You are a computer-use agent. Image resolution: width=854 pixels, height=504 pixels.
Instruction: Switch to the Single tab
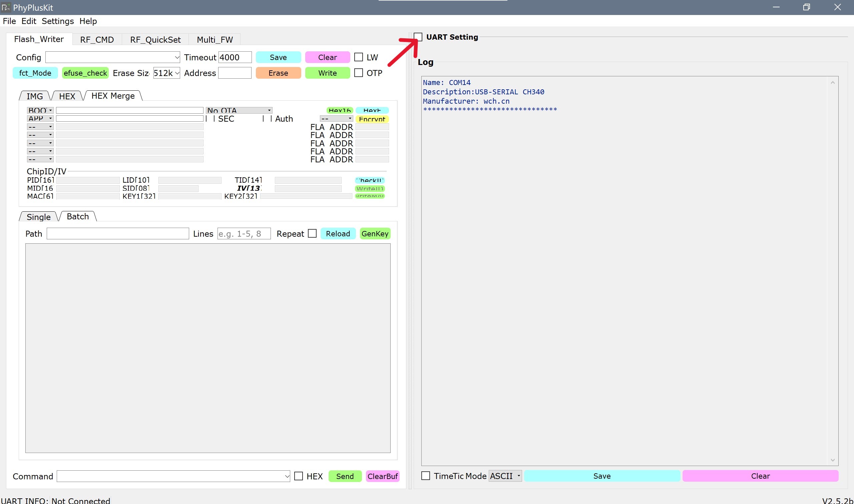pos(38,217)
